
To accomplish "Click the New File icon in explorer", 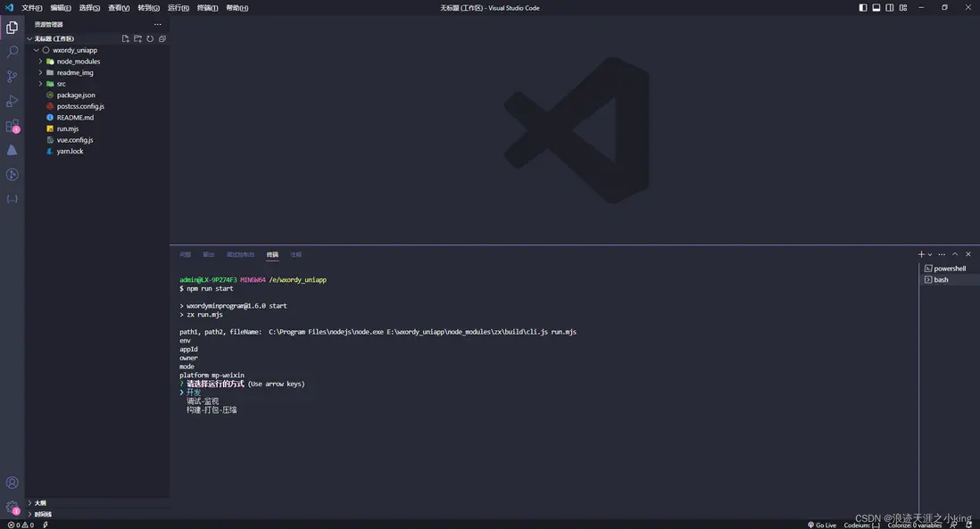I will (126, 39).
